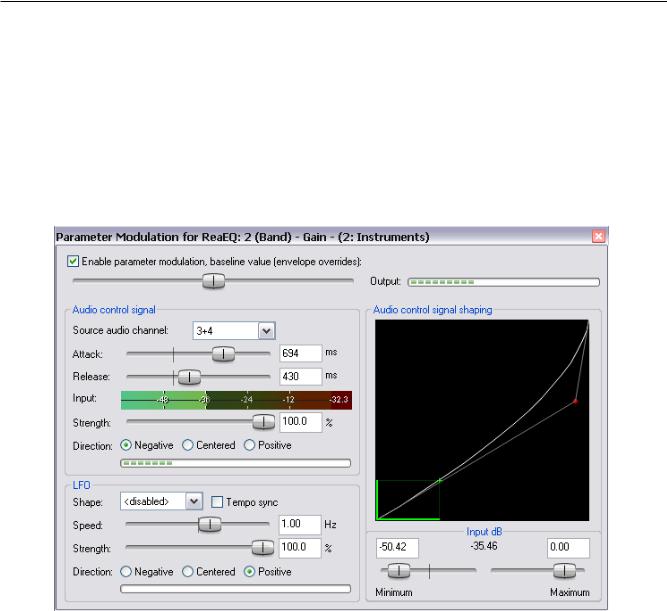Click the Output meter bar
The height and width of the screenshot is (611, 667).
(504, 282)
